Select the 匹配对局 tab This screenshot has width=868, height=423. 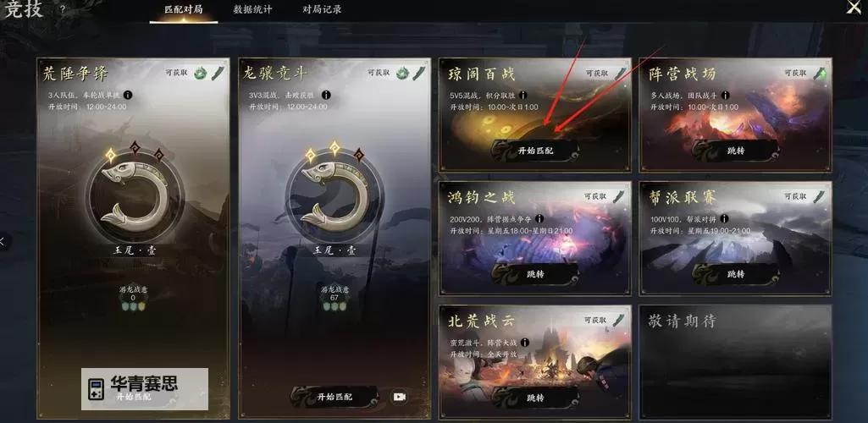(x=183, y=9)
